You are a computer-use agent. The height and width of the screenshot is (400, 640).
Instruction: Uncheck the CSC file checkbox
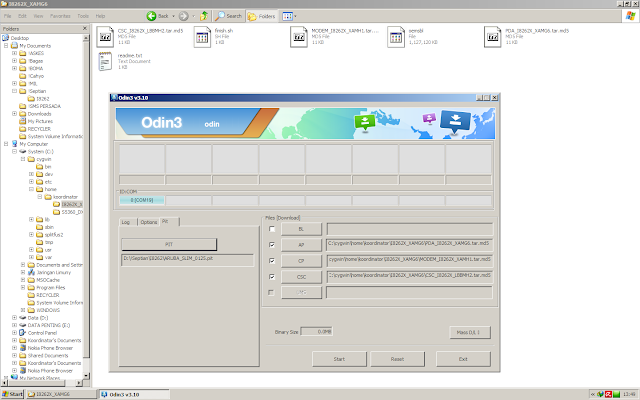[x=272, y=277]
